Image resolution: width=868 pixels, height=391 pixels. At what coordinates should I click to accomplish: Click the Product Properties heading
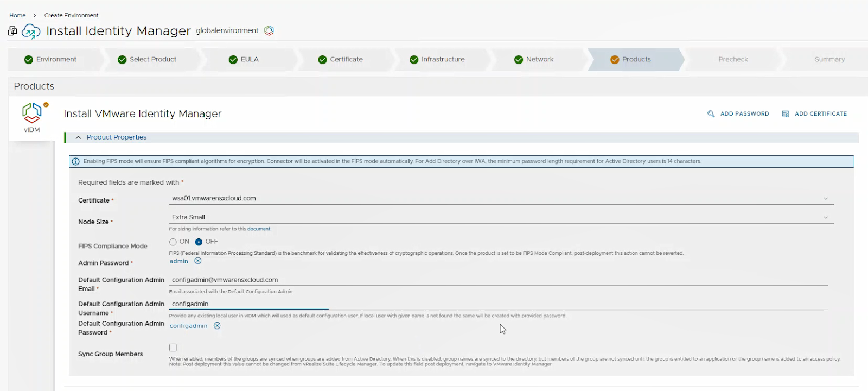coord(117,137)
